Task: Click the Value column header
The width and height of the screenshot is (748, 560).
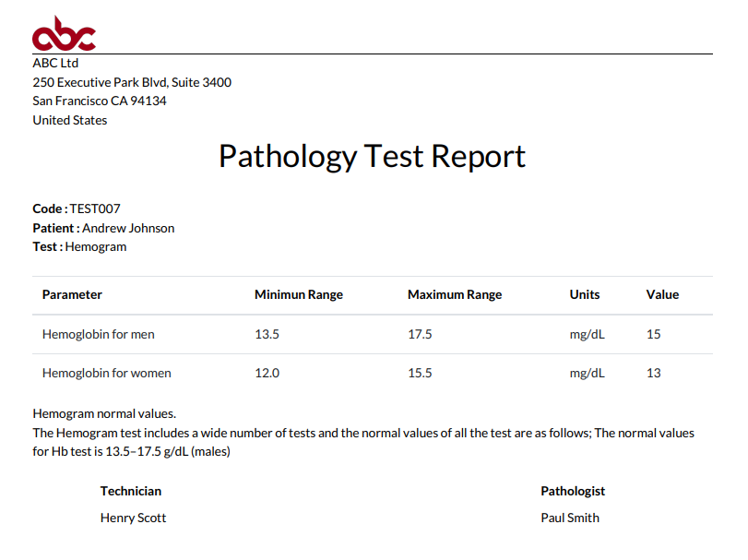Action: coord(662,295)
